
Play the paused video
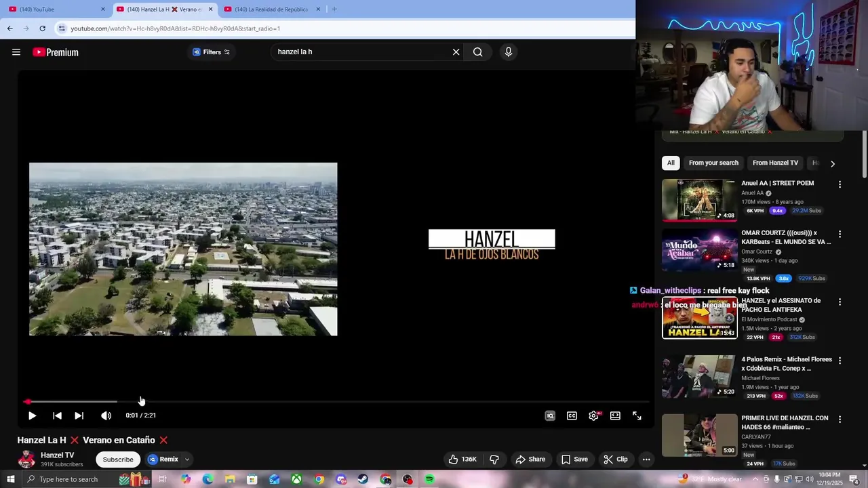[x=32, y=415]
